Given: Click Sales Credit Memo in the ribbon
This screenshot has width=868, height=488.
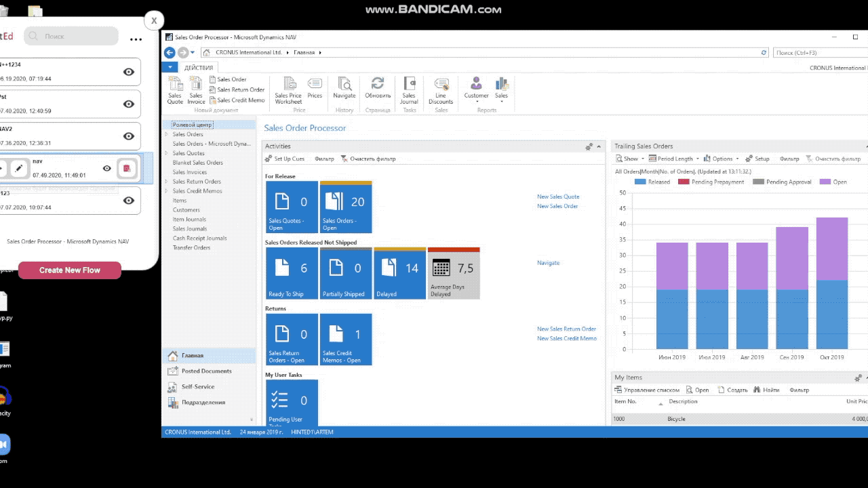Looking at the screenshot, I should (237, 100).
